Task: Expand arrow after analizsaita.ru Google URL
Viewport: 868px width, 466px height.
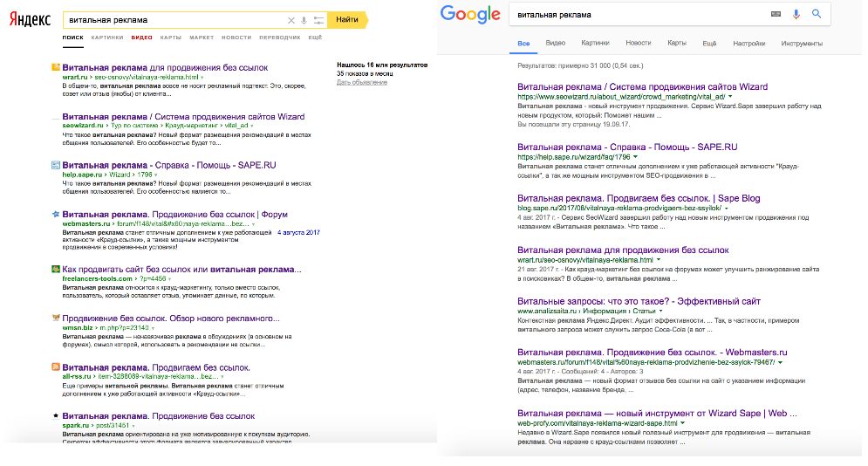Action: [x=660, y=311]
